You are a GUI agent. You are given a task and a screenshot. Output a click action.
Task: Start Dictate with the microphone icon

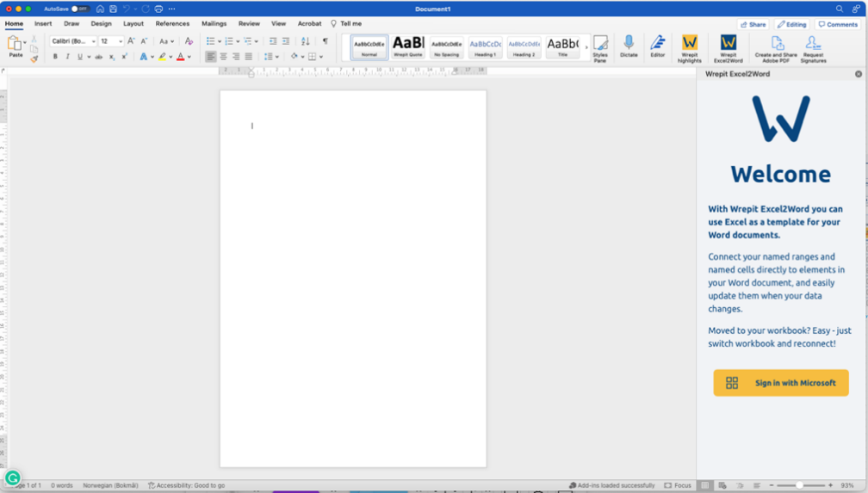click(629, 46)
